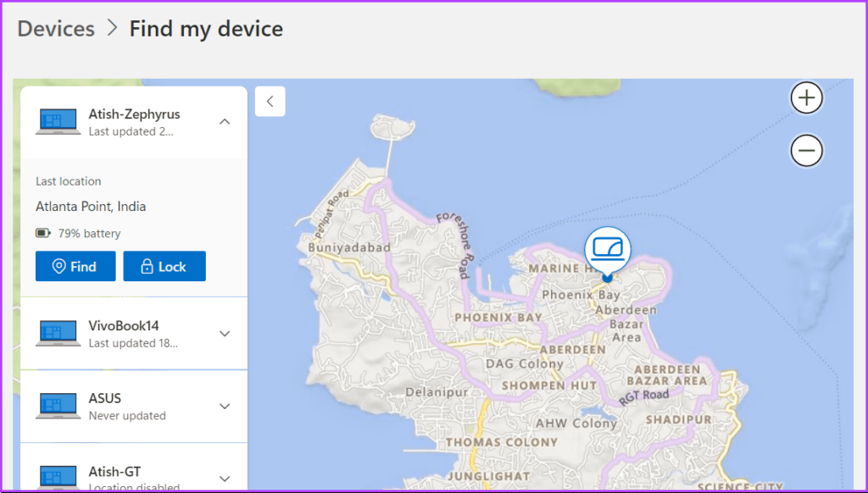Click the zoom in icon on the map
This screenshot has height=493, width=868.
pyautogui.click(x=806, y=97)
